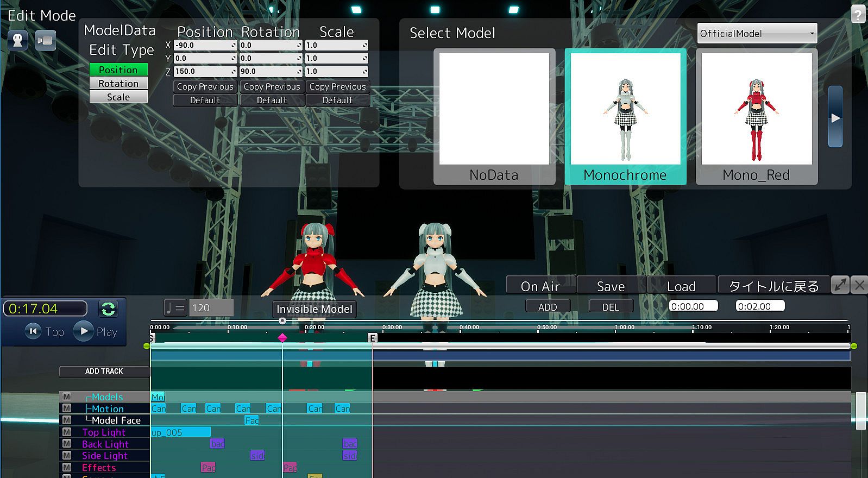The width and height of the screenshot is (868, 478).
Task: Start playback with the Play button
Action: point(83,331)
